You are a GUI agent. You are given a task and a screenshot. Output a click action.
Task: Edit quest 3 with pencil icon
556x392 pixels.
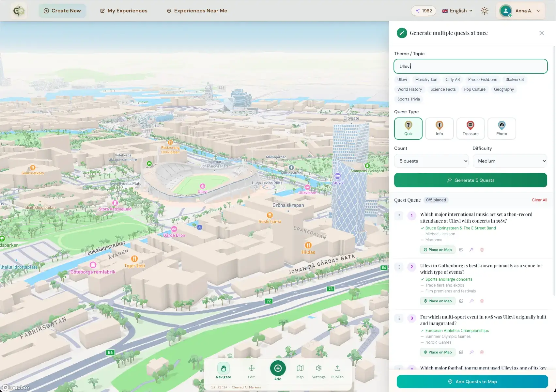[461, 352]
